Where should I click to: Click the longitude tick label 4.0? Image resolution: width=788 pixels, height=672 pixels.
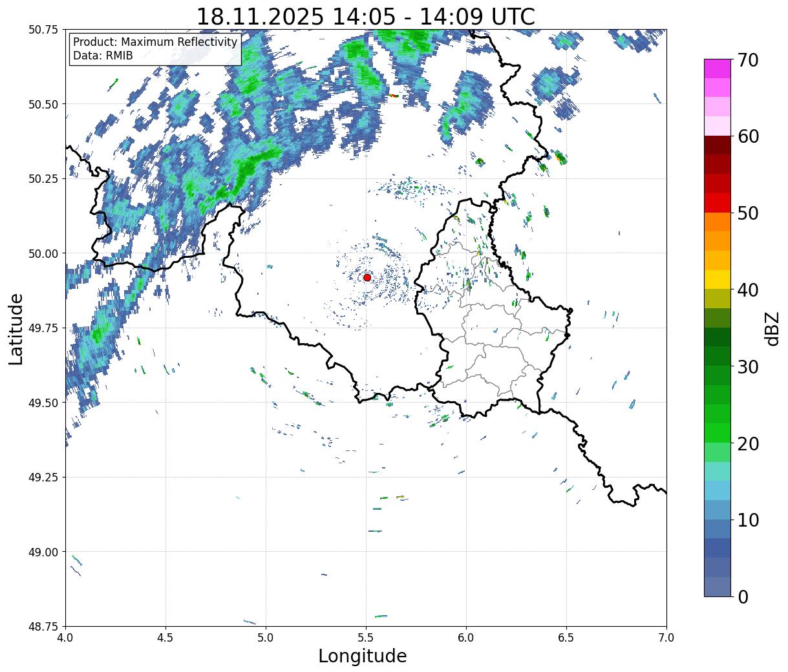coord(65,637)
